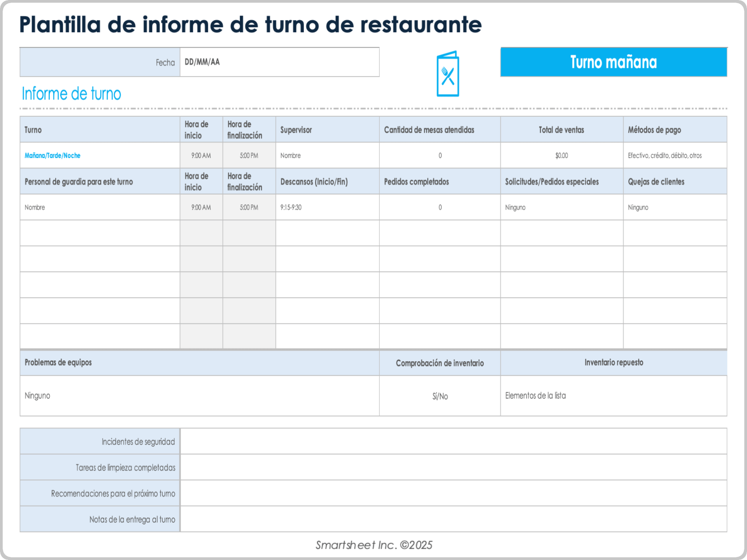Screen dimensions: 747x560
Task: Click the Quejas de clientes header
Action: pyautogui.click(x=675, y=182)
